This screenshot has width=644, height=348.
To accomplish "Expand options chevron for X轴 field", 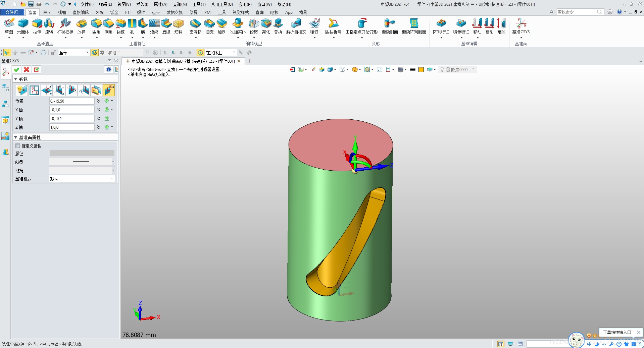I will [x=99, y=110].
